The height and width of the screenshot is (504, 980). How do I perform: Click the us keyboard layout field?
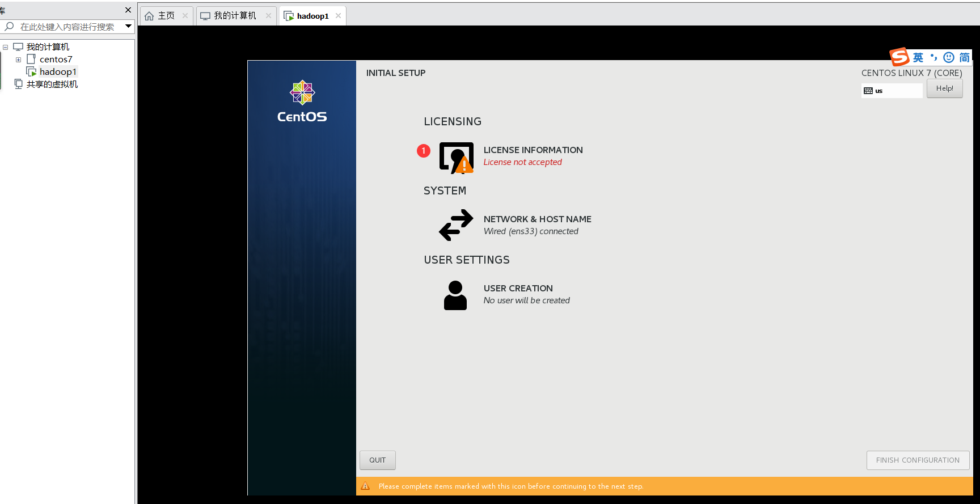(x=892, y=91)
